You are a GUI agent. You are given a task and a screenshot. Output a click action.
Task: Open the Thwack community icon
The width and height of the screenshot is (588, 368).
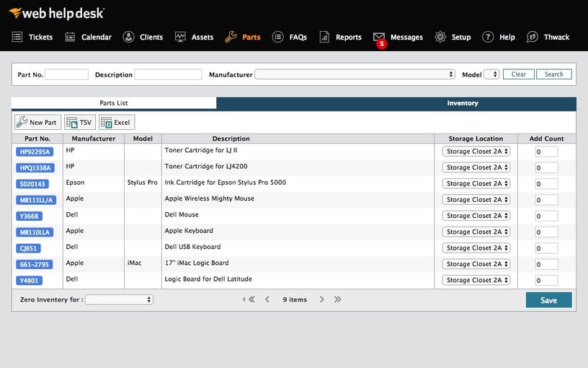tap(532, 37)
